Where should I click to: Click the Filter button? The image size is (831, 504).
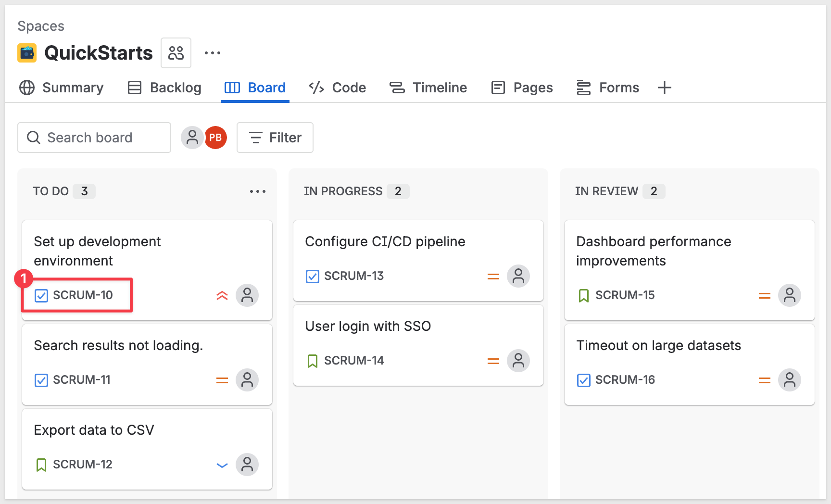coord(275,138)
